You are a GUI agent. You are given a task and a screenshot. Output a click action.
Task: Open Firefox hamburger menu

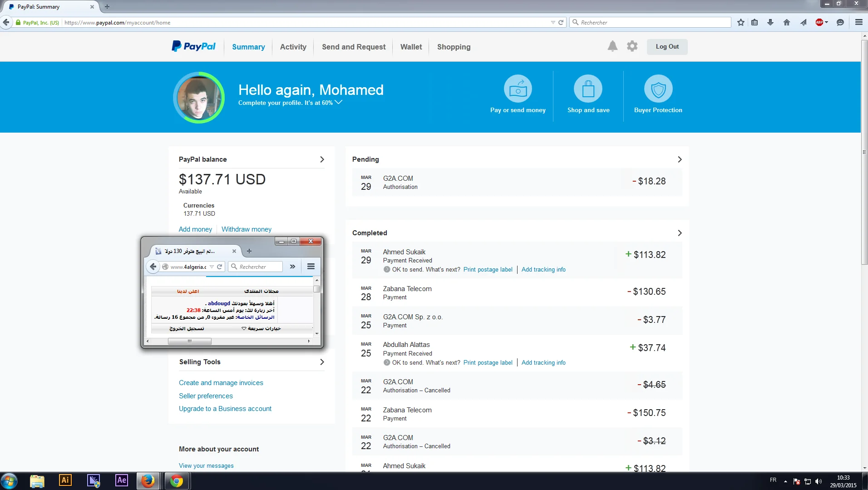(858, 22)
